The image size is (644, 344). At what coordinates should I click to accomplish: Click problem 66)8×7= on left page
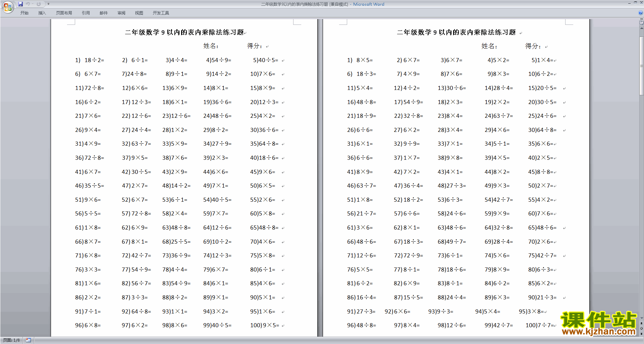(88, 242)
